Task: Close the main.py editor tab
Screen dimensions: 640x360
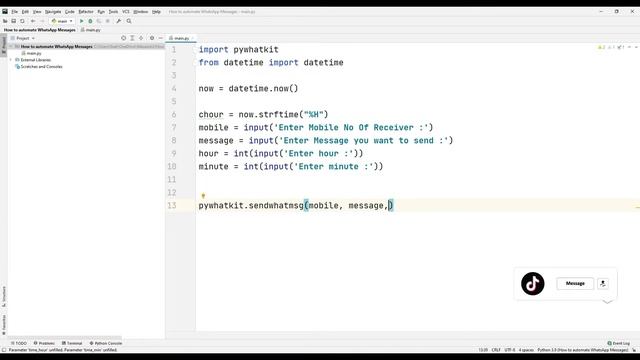Action: point(193,38)
